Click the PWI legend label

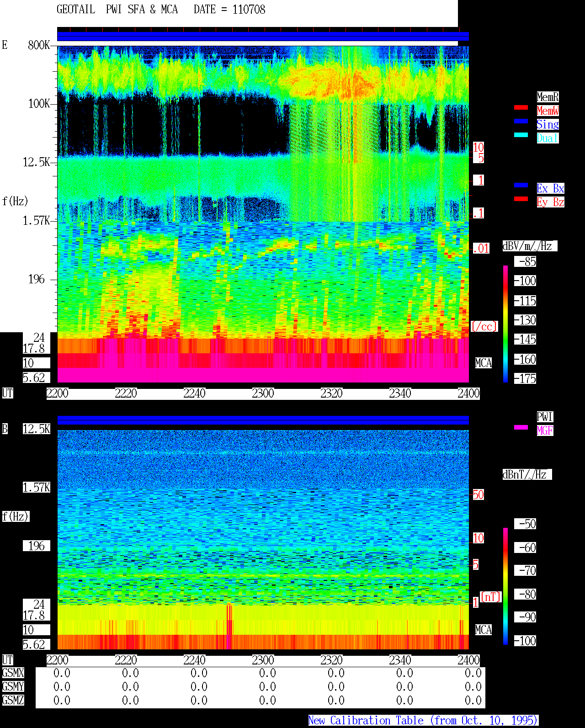[x=545, y=417]
